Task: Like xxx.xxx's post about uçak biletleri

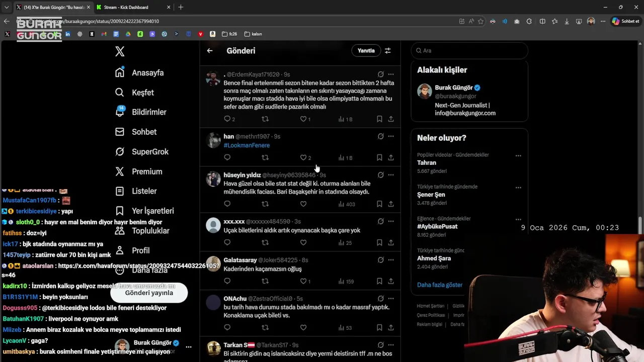Action: coord(303,242)
